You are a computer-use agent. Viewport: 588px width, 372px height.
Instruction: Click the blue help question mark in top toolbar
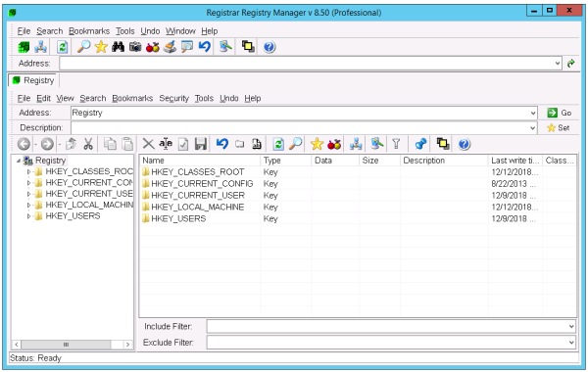click(269, 47)
